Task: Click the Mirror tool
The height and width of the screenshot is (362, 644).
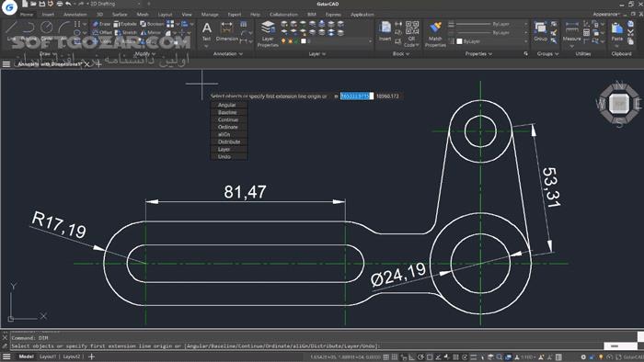Action: 150,32
